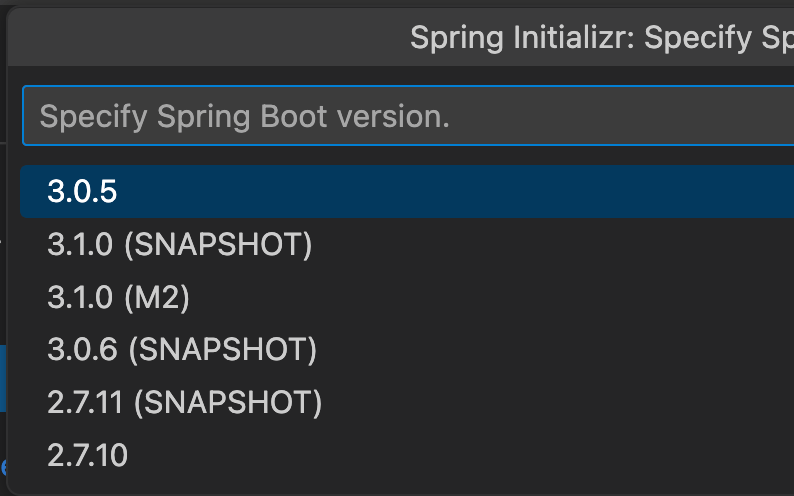The image size is (794, 496).
Task: Pick the currently highlighted version entry
Action: (407, 191)
